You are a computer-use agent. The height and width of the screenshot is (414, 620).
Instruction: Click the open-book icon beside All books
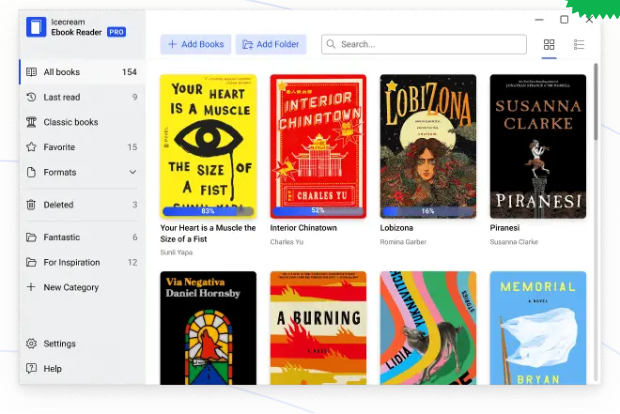[31, 72]
